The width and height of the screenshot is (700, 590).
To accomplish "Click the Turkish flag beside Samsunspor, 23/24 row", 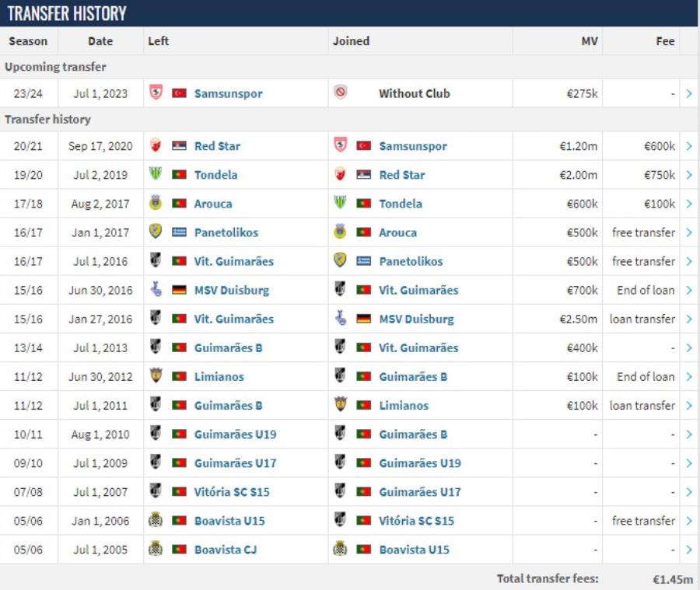I will 179,93.
